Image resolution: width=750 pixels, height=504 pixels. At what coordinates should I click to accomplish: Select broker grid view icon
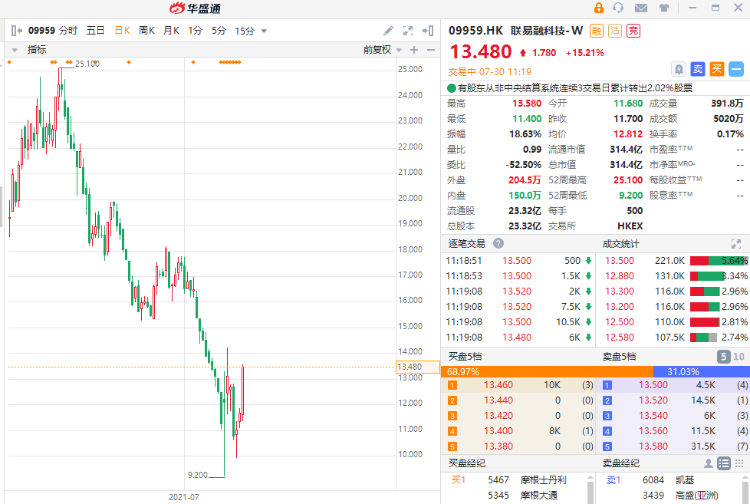[739, 463]
